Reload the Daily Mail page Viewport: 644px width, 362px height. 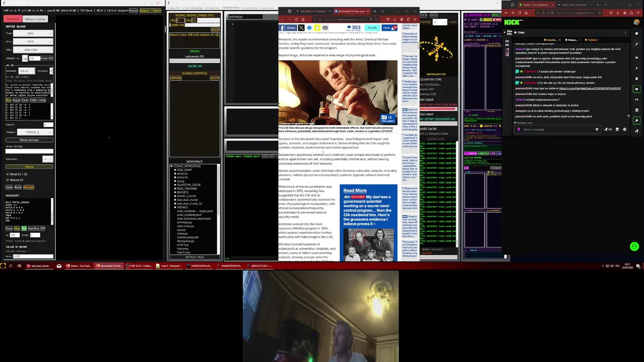coord(296,19)
